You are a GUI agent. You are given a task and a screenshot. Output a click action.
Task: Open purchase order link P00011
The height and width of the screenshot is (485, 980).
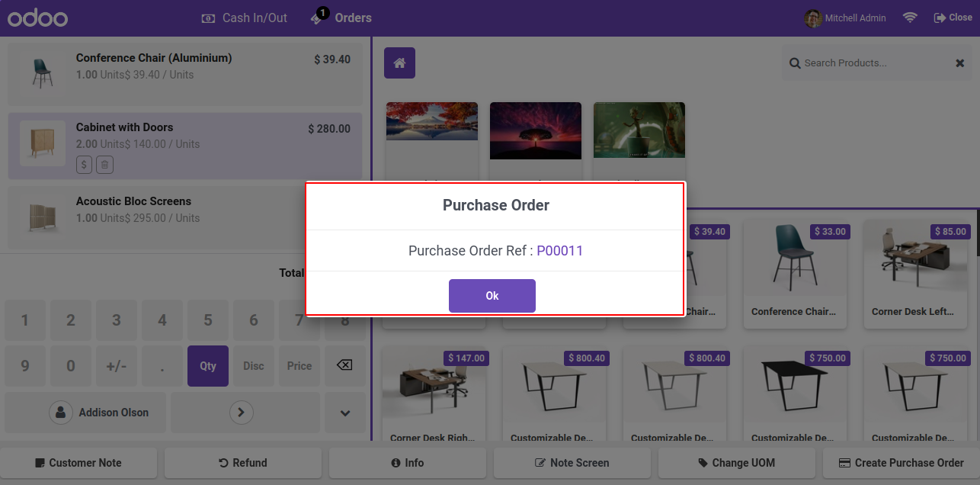pyautogui.click(x=560, y=250)
